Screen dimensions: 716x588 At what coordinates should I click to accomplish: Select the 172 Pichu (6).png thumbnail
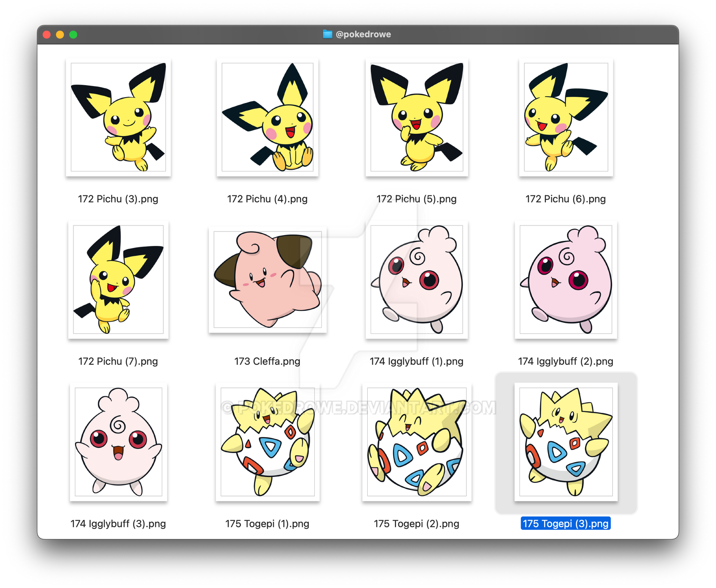click(566, 117)
